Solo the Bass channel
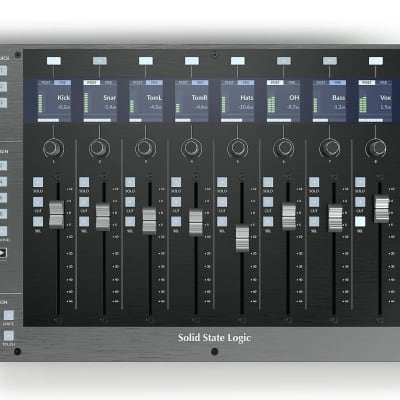Screen dimensions: 400x400 coord(314,182)
